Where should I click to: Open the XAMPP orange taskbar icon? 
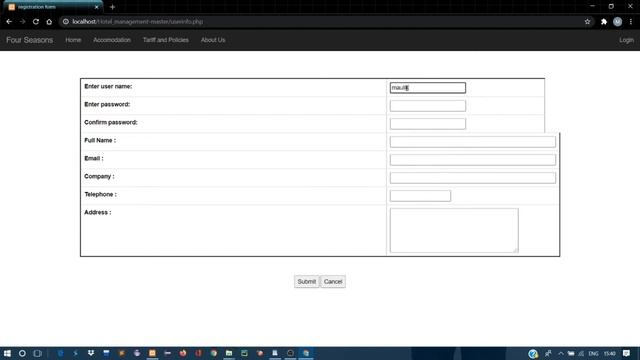[x=152, y=353]
